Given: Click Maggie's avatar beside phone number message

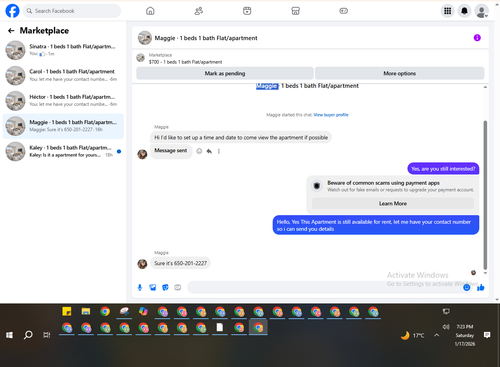Looking at the screenshot, I should click(x=142, y=264).
